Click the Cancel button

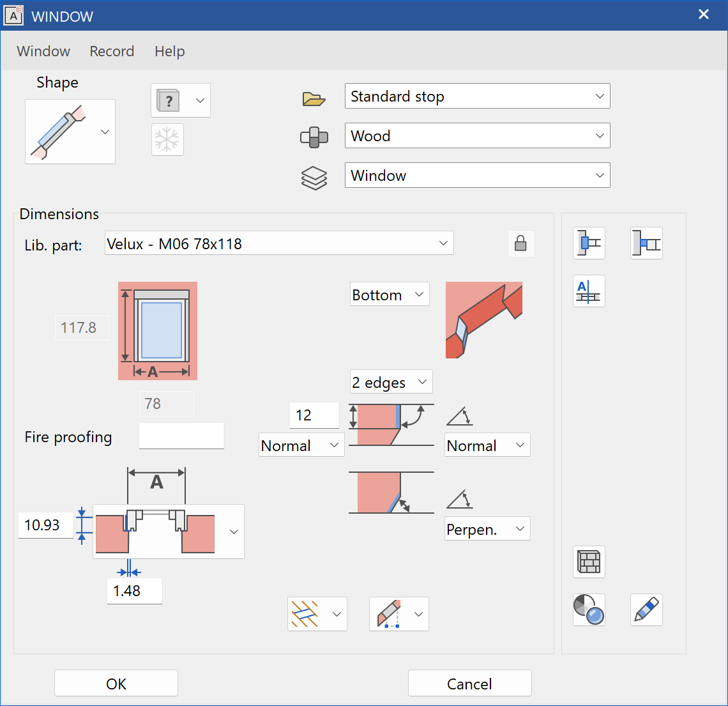coord(469,683)
